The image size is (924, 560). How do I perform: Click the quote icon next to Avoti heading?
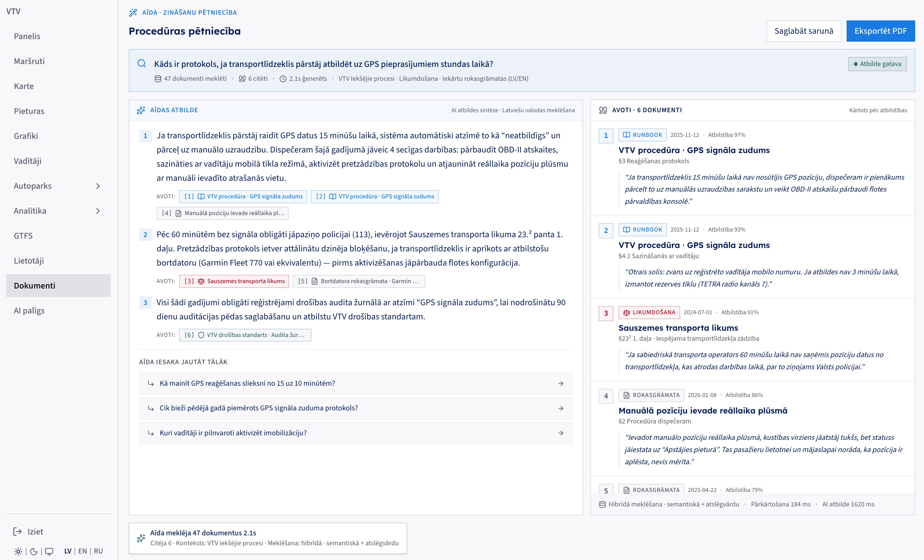[603, 110]
